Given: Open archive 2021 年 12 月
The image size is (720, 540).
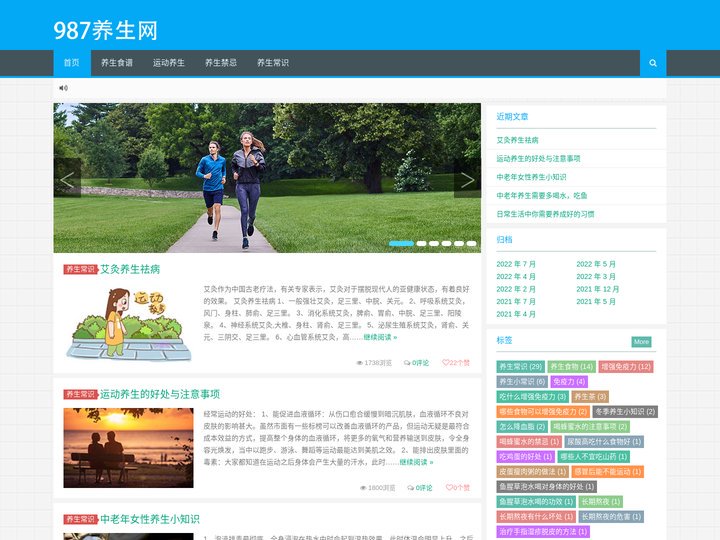Looking at the screenshot, I should coord(598,289).
